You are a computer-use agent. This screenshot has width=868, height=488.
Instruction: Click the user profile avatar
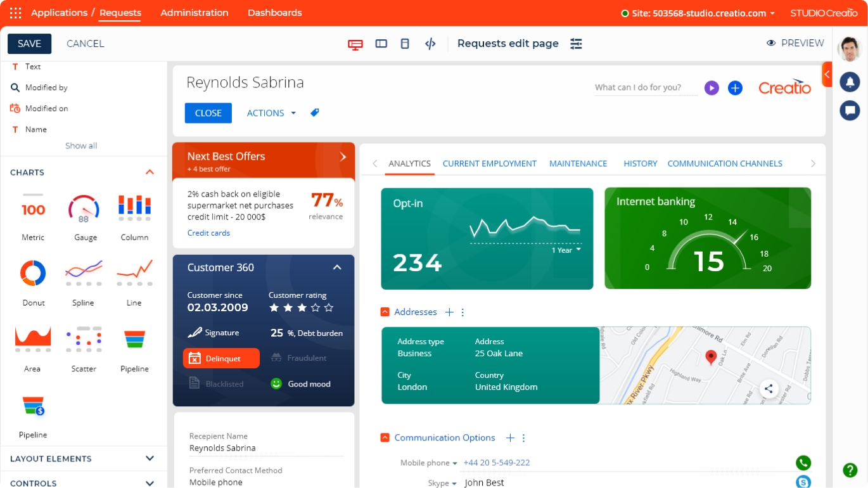(850, 49)
